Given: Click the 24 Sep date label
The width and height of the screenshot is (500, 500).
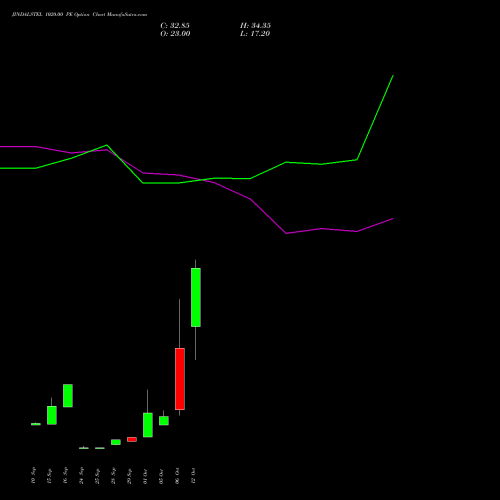Looking at the screenshot, I should coord(81,476).
